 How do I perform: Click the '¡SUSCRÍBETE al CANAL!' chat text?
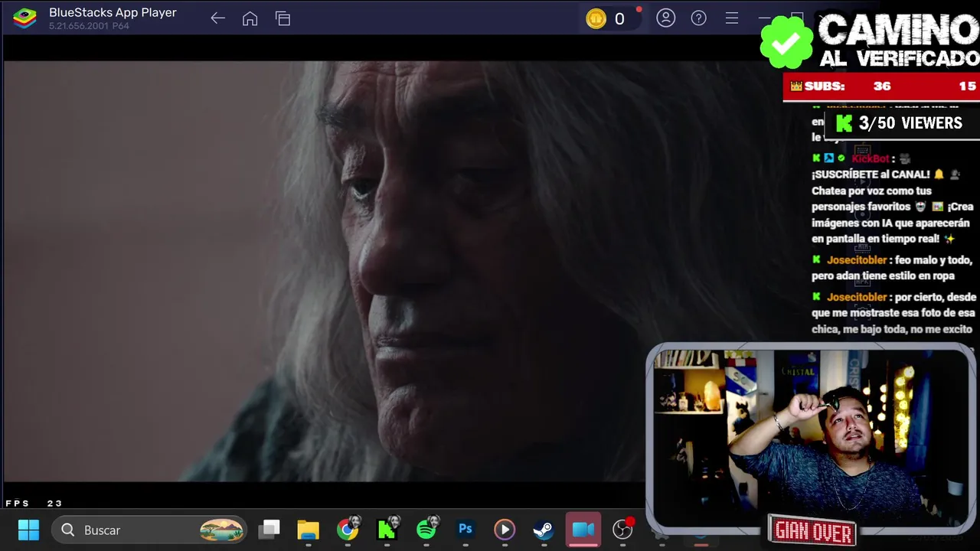(871, 174)
